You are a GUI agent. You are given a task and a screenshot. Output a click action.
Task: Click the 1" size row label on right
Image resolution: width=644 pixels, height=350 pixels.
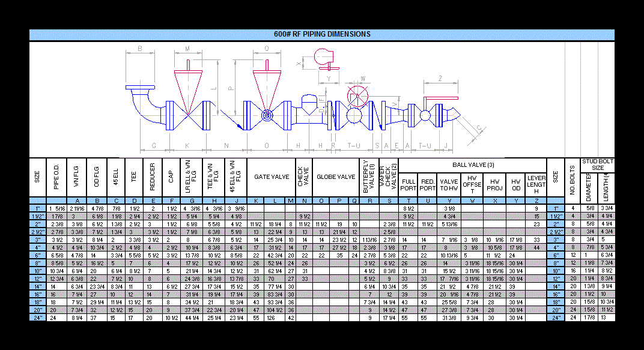tap(554, 208)
